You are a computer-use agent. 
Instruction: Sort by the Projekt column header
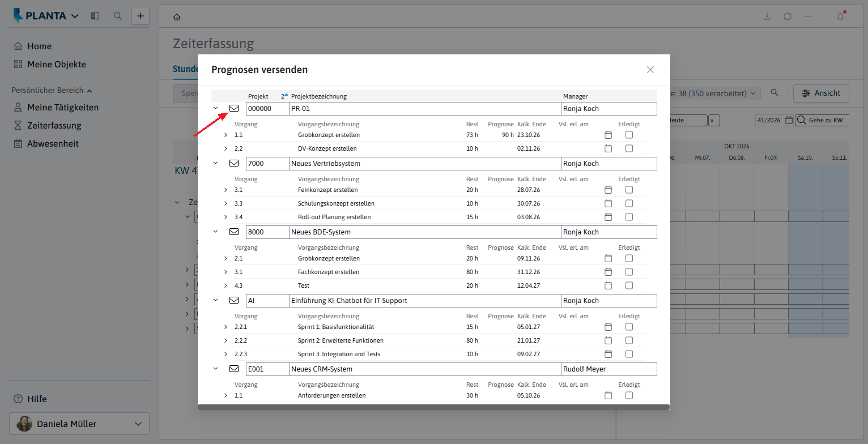pos(258,96)
